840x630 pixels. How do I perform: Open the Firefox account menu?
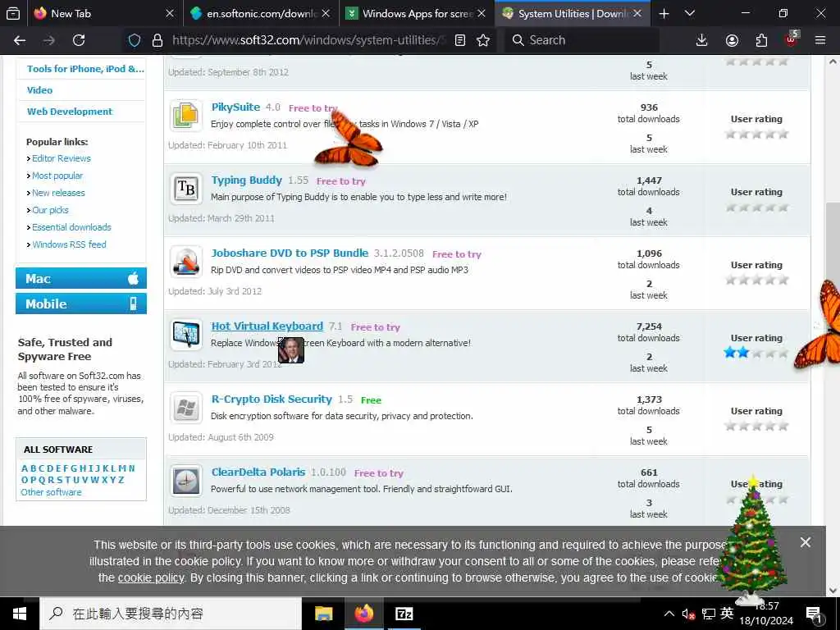732,40
